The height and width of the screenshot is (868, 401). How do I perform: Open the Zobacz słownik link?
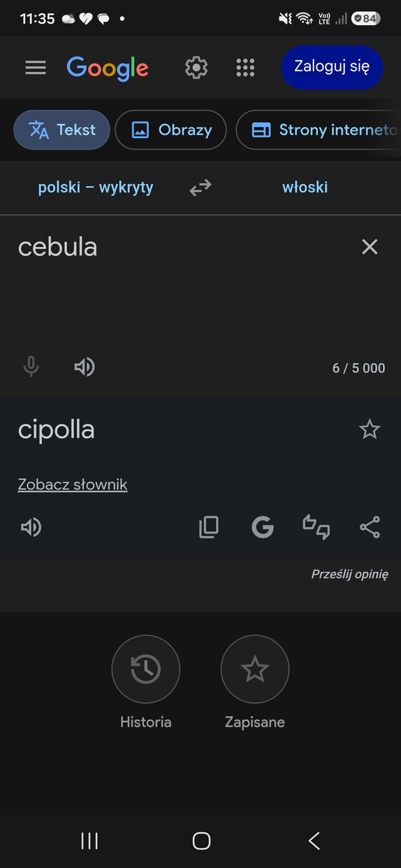point(73,484)
